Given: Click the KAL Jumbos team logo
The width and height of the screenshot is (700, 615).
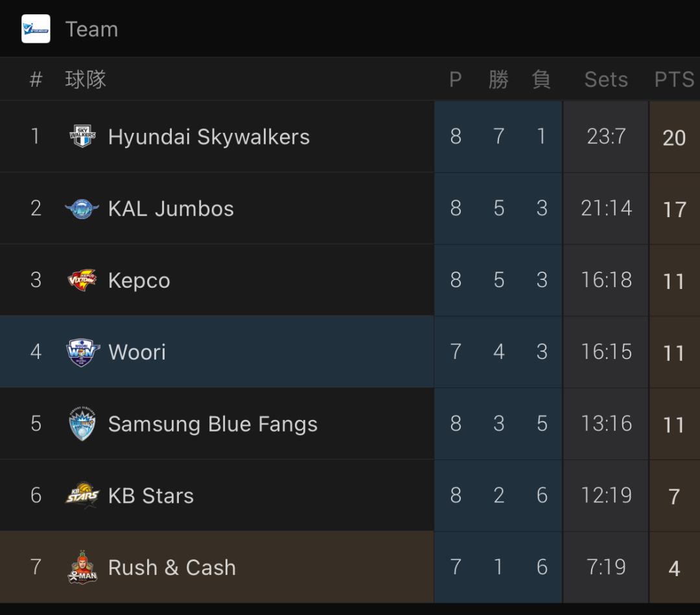Looking at the screenshot, I should [x=82, y=209].
